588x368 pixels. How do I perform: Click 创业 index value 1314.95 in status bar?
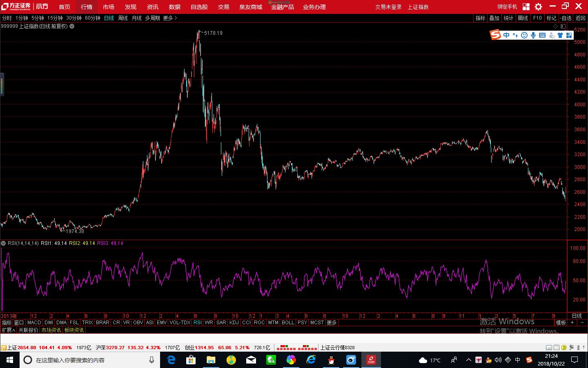click(204, 348)
